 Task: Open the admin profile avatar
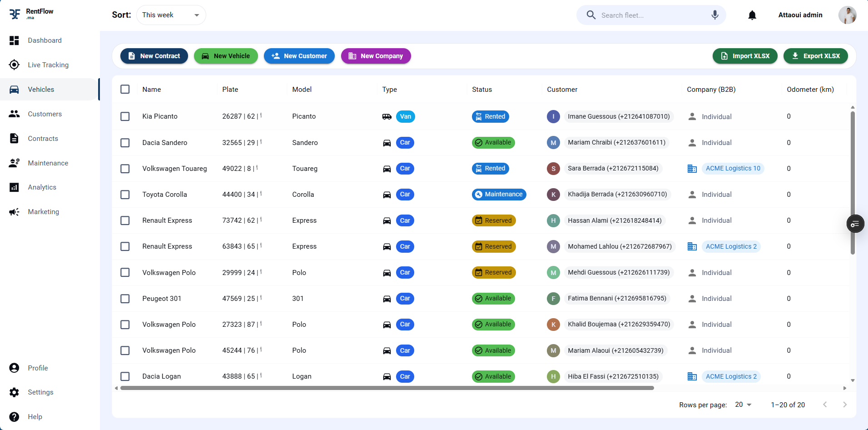(x=848, y=15)
